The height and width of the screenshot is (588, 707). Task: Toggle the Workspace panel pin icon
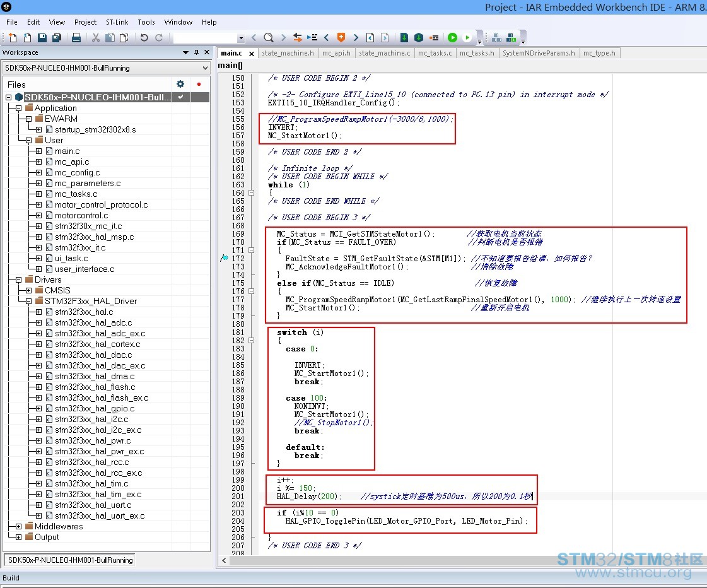196,52
